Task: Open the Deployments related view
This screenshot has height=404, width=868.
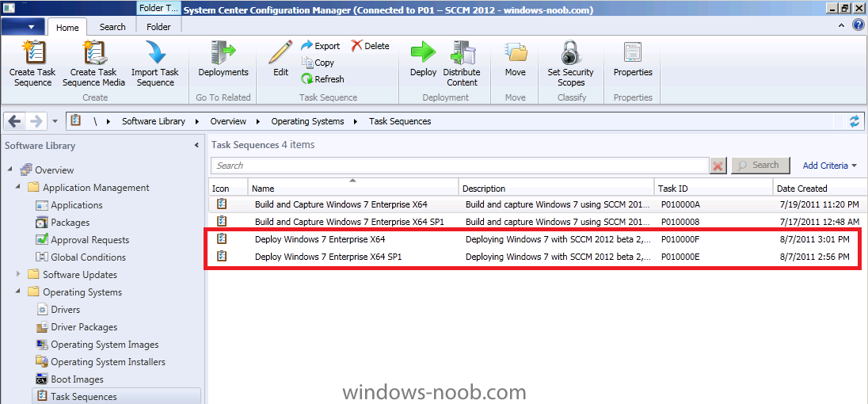Action: [x=223, y=59]
